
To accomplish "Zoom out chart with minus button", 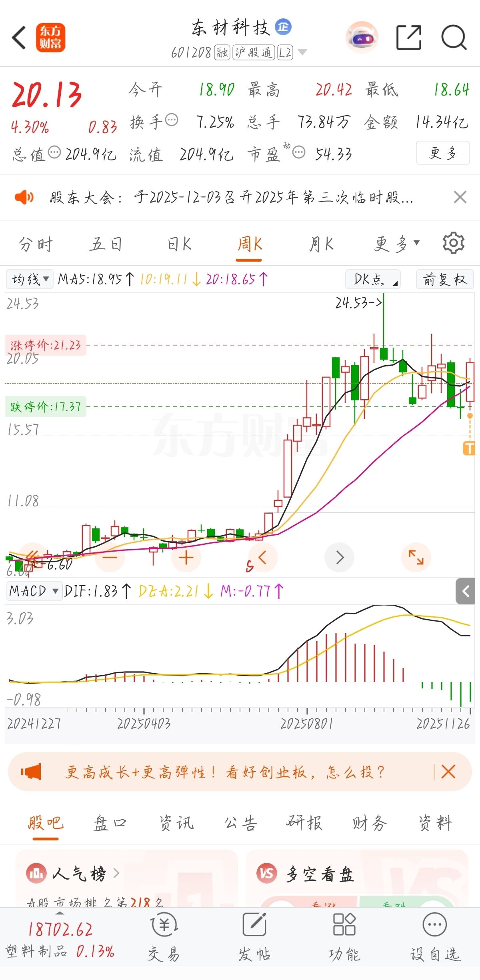I will pos(110,557).
